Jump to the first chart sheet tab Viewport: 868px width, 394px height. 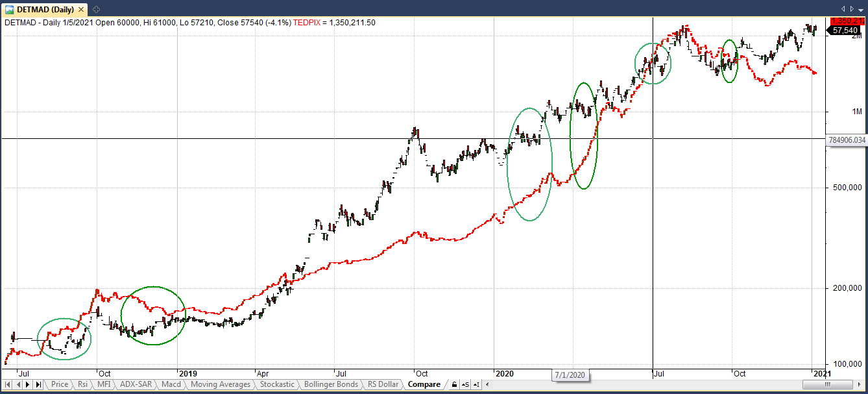pyautogui.click(x=7, y=385)
